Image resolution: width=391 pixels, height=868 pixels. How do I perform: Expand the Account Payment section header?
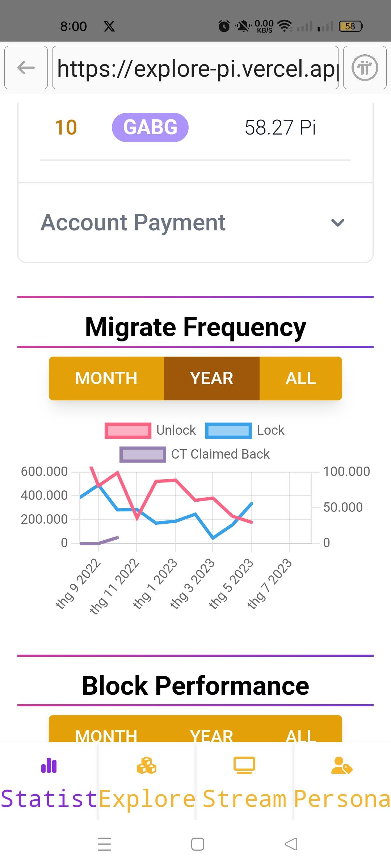click(133, 222)
